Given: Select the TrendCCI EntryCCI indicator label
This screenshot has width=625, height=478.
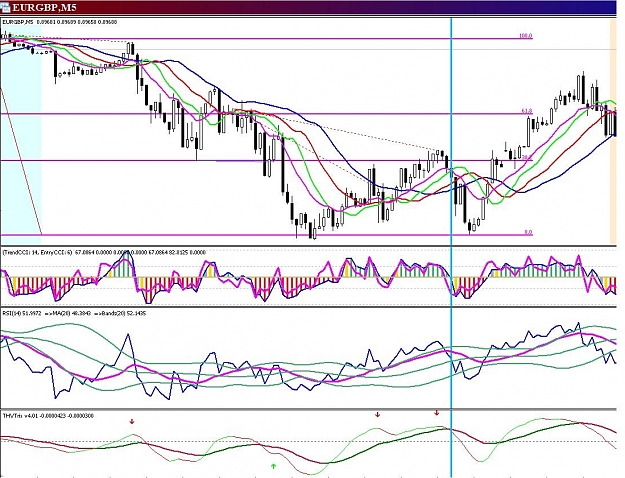Looking at the screenshot, I should (x=104, y=252).
